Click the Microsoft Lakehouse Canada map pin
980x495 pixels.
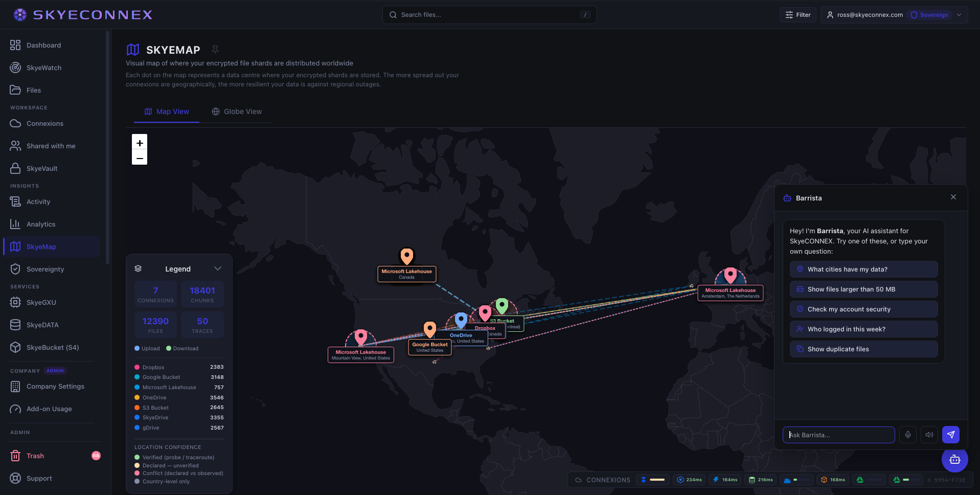point(407,255)
